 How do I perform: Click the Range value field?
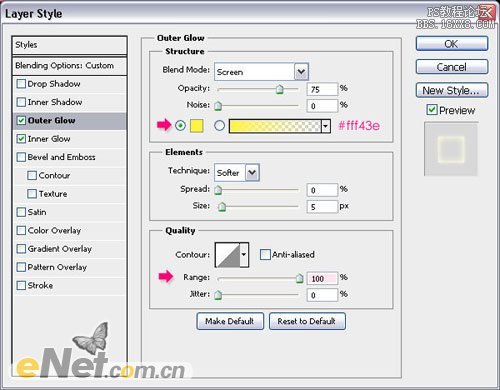(322, 278)
